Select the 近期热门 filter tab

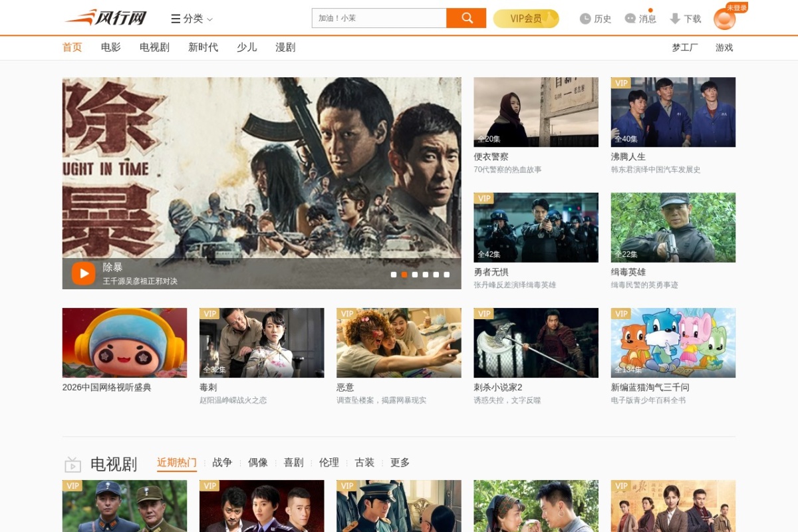point(177,462)
